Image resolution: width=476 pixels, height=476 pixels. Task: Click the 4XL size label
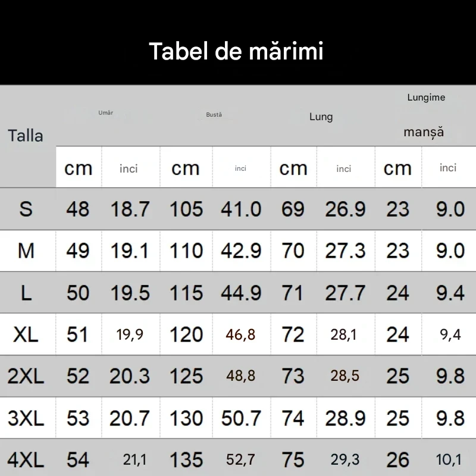pos(26,459)
